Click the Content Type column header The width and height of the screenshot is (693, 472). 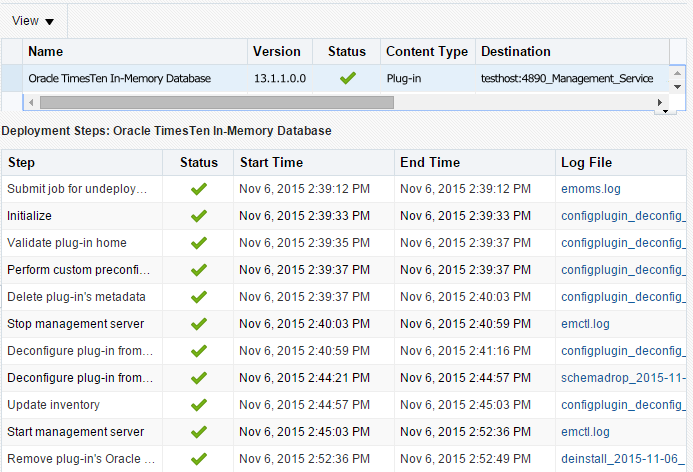[x=427, y=52]
